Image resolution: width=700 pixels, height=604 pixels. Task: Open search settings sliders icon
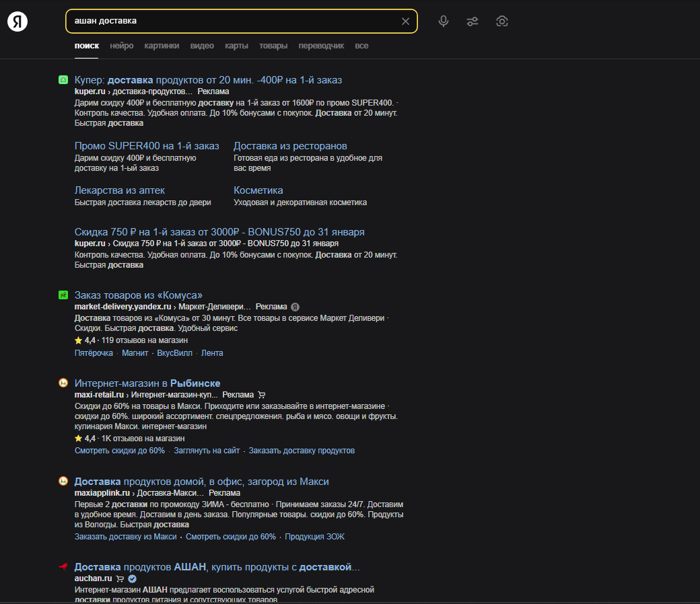pyautogui.click(x=473, y=22)
